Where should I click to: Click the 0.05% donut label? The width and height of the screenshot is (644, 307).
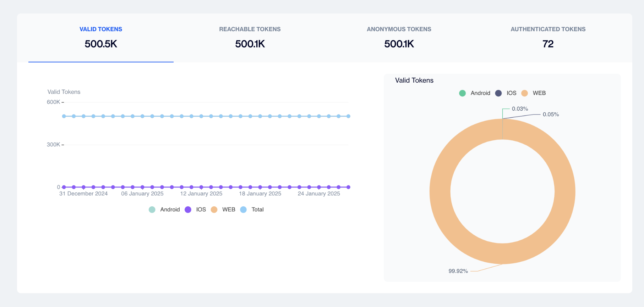click(551, 114)
